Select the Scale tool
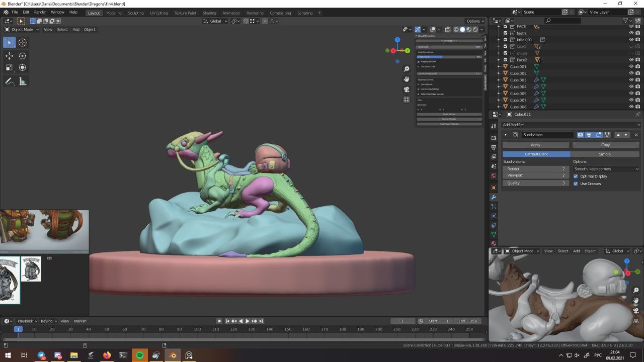The height and width of the screenshot is (362, 644). pyautogui.click(x=9, y=67)
